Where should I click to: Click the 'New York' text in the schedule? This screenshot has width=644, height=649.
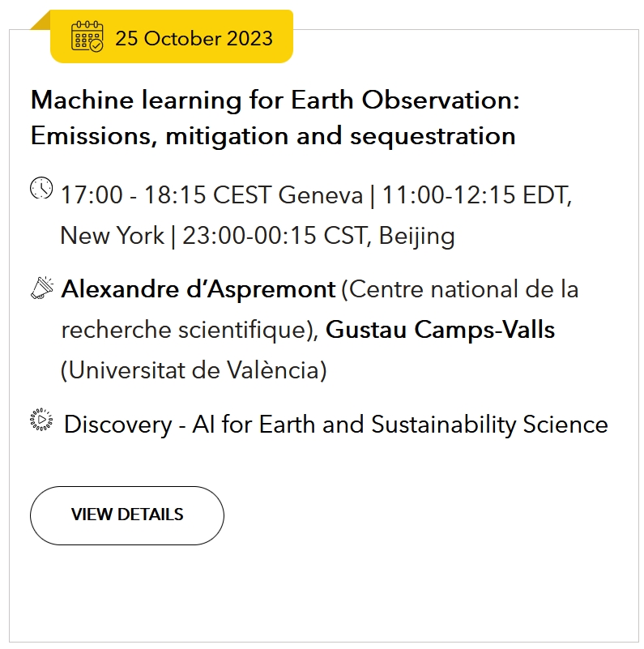point(113,236)
